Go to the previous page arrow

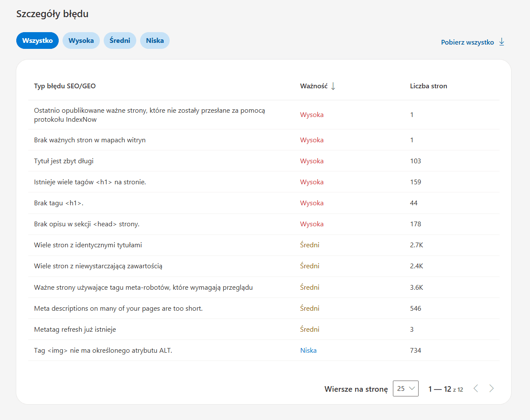coord(476,388)
